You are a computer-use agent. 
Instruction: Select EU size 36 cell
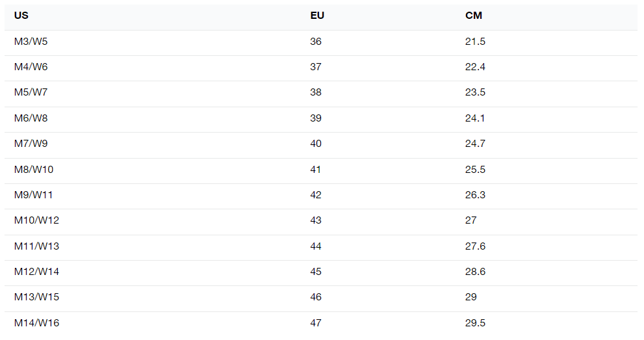[316, 42]
